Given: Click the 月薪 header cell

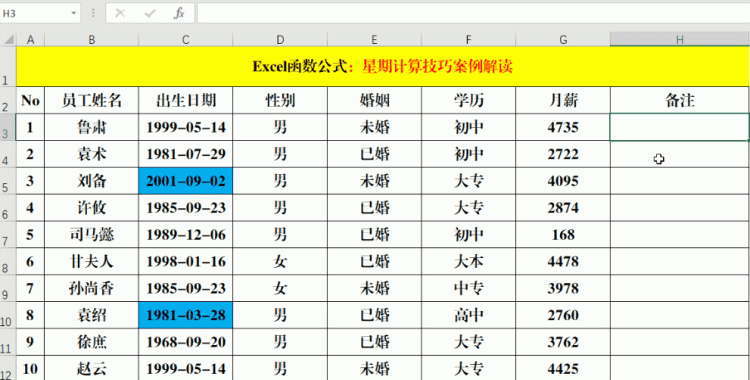Looking at the screenshot, I should click(x=563, y=100).
